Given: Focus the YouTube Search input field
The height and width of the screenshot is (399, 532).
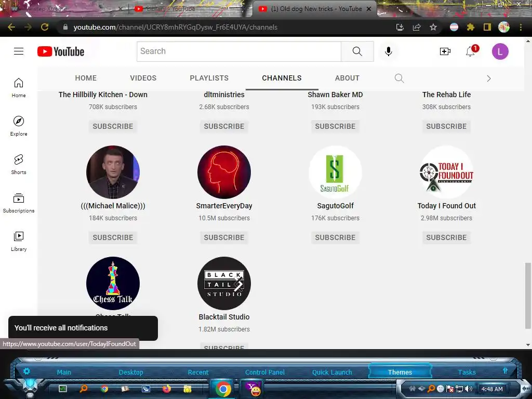Looking at the screenshot, I should click(239, 51).
